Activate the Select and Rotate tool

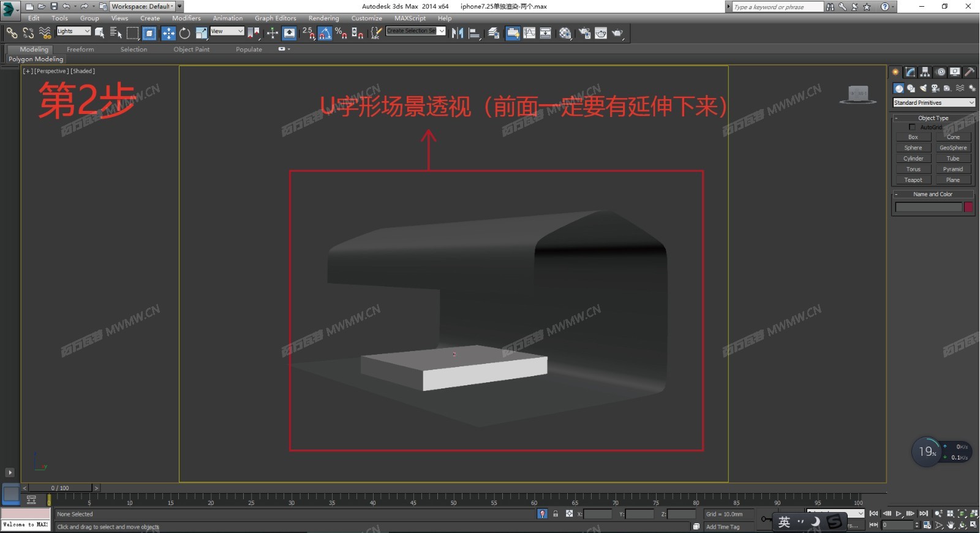184,33
